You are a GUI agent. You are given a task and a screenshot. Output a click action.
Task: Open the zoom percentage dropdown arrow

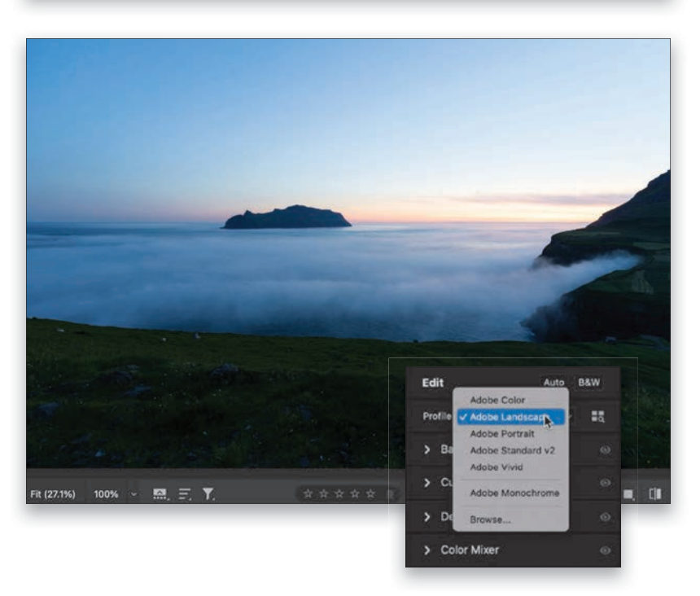tap(133, 493)
